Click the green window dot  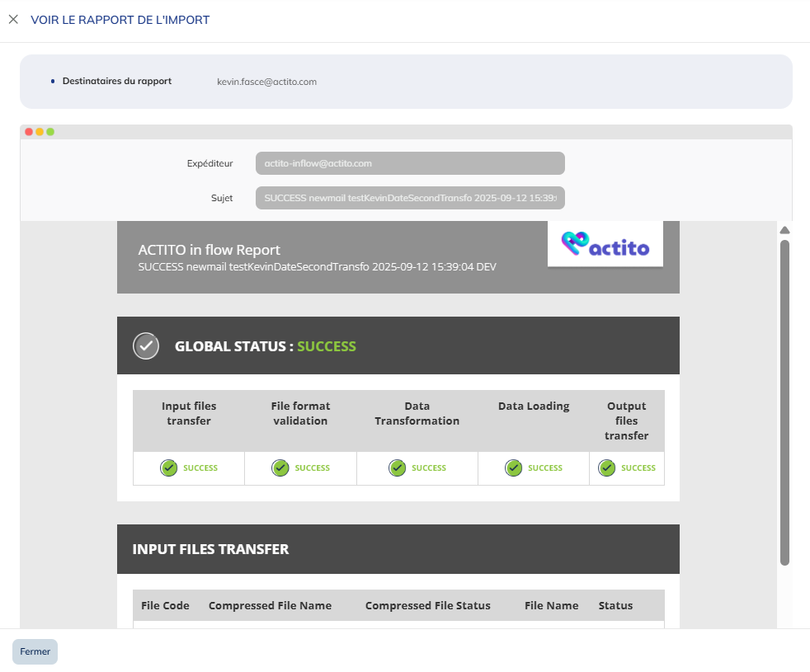50,132
